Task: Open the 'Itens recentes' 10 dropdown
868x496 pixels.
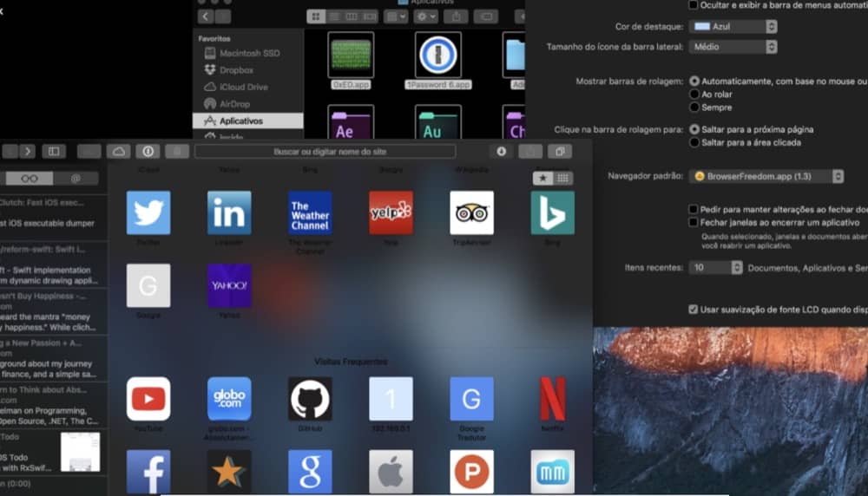Action: (716, 268)
